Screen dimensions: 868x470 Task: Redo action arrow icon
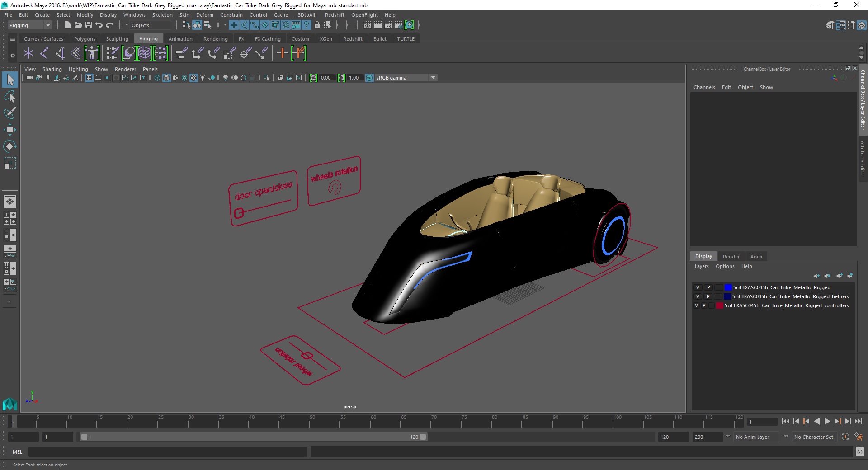click(x=109, y=25)
